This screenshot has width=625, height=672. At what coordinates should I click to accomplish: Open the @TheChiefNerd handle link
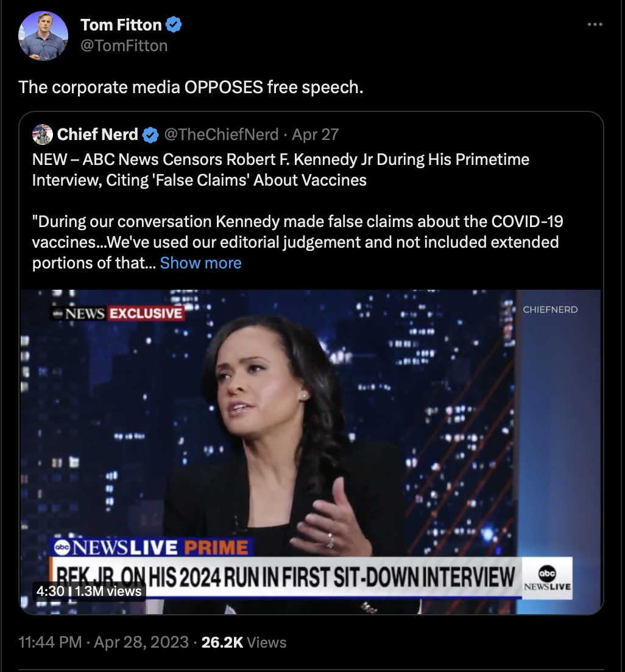click(221, 135)
